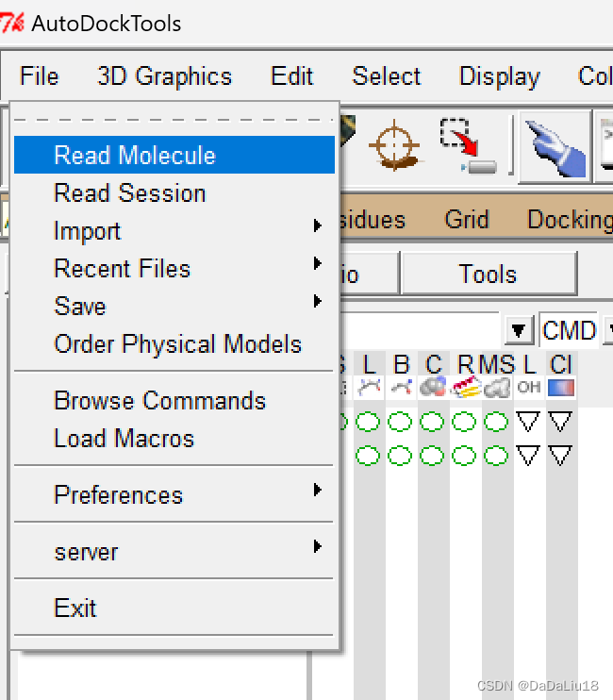Screen dimensions: 613x700
Task: Select the blue pointing hand toolbar icon
Action: pos(555,147)
